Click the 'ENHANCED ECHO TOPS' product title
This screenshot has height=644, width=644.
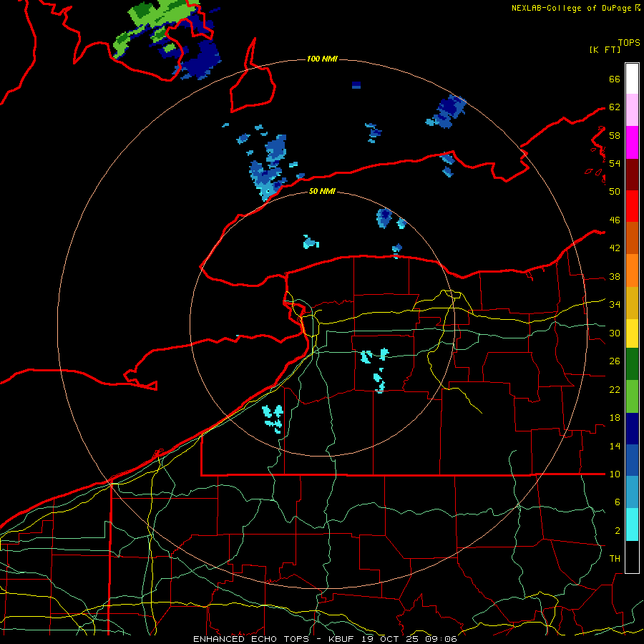click(x=255, y=639)
